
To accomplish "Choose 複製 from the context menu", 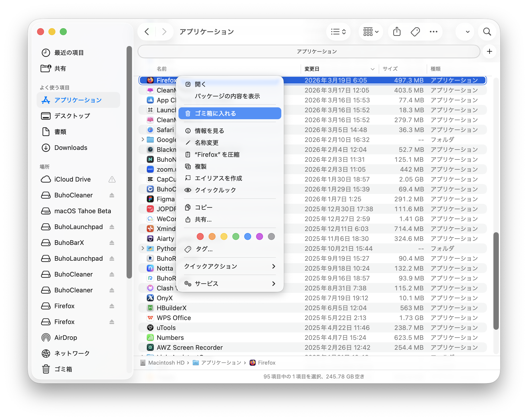I will click(230, 166).
